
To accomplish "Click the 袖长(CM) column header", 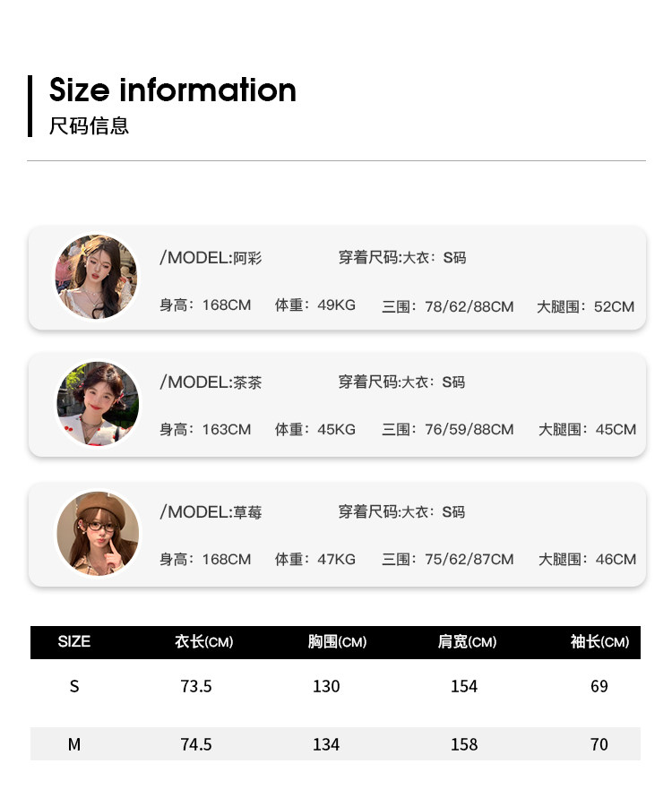I will click(x=599, y=641).
